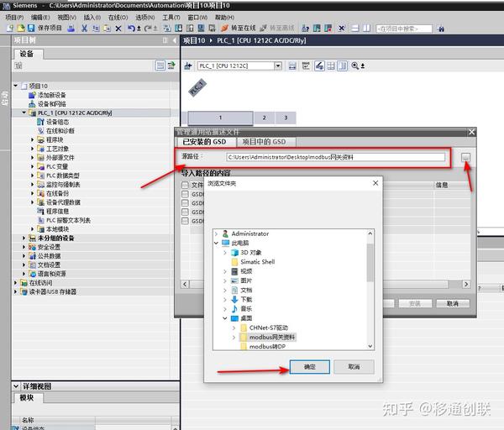This screenshot has width=504, height=430.
Task: Click the browse (...) button beside source path
Action: (465, 158)
